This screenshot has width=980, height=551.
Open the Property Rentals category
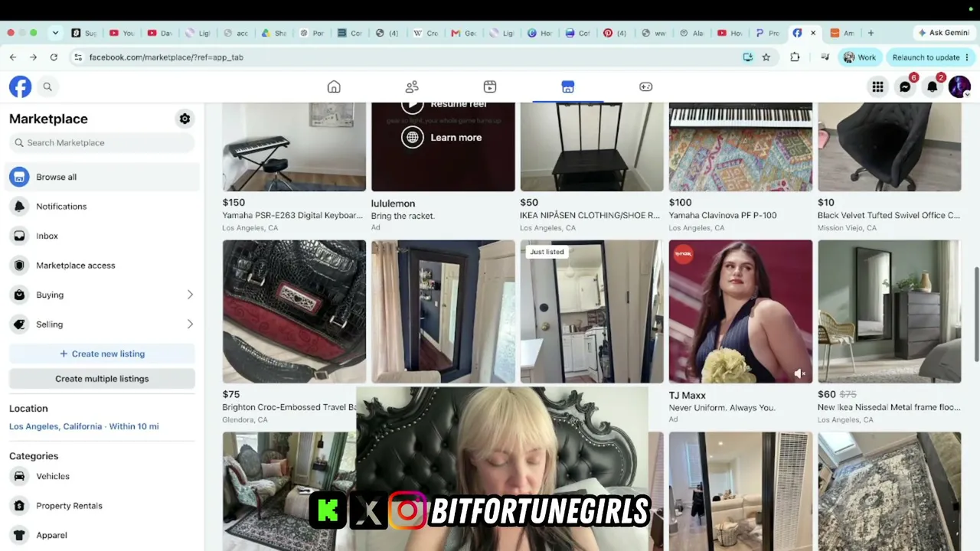(102, 506)
